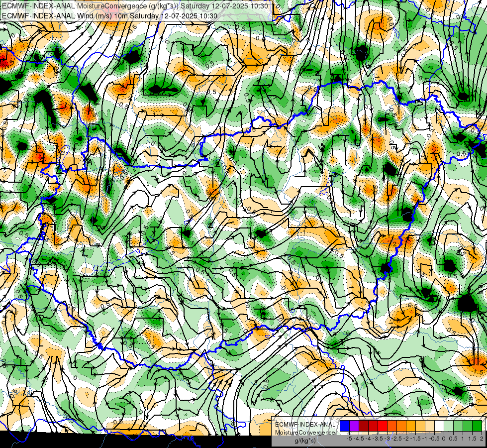
Task: Click the darkest green swatch ending at 2
Action: pos(477,426)
